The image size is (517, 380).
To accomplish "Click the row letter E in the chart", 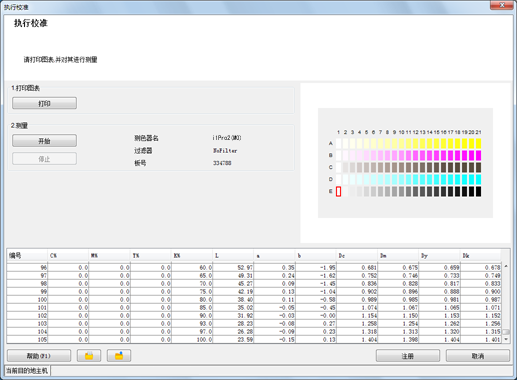I will [331, 191].
